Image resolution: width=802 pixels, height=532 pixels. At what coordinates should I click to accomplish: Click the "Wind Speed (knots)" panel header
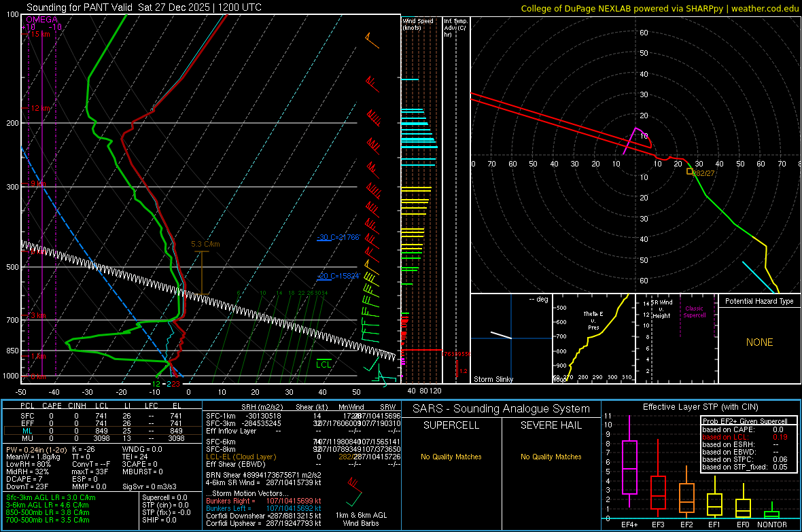418,24
